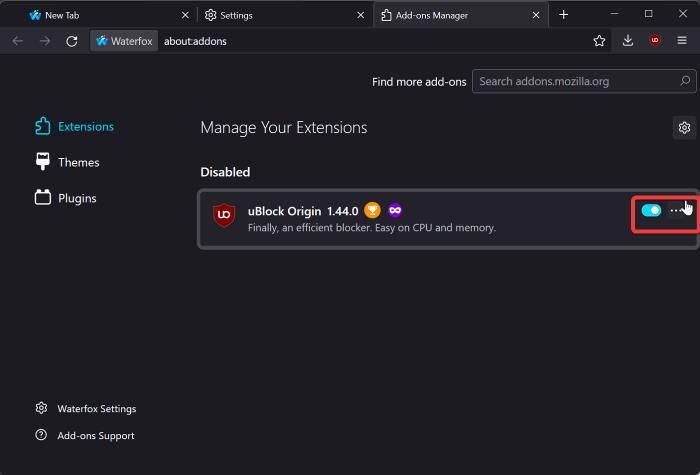Click the orange recommended trophy badge
Viewport: 700px width, 475px height.
(372, 210)
